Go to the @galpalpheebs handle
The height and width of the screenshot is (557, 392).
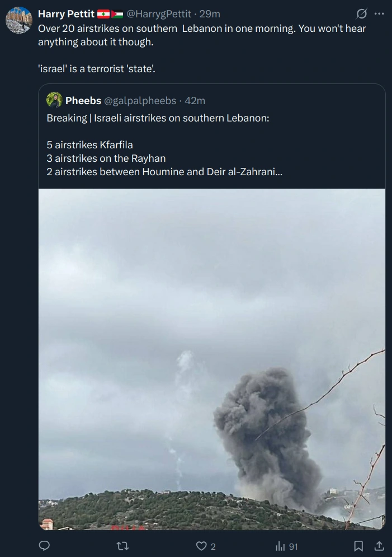(139, 101)
